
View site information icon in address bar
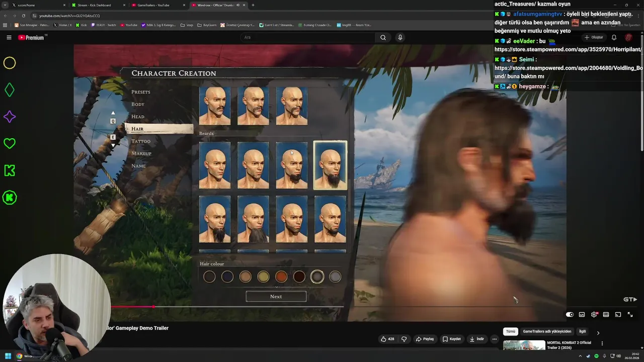(34, 16)
